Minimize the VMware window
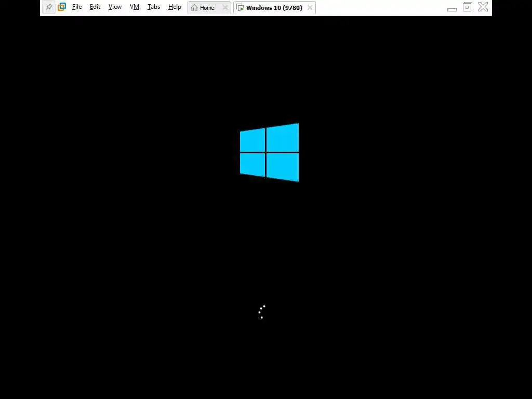Viewport: 532px width, 399px height. (x=452, y=9)
